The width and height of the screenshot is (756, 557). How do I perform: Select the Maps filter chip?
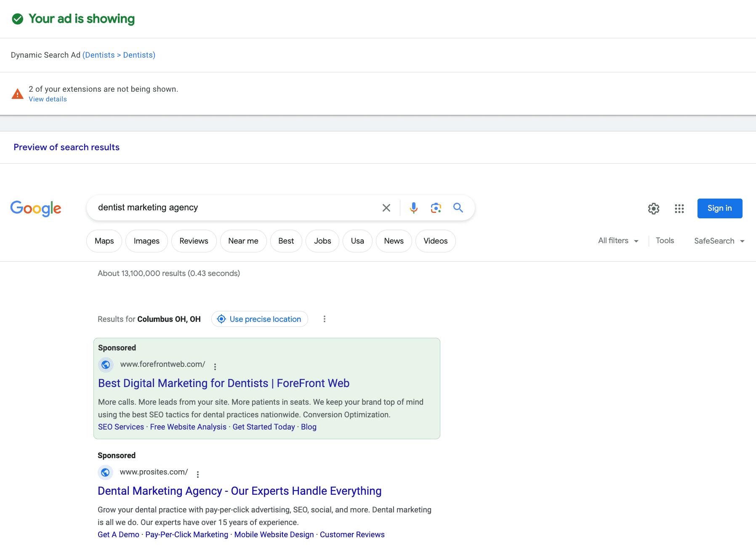tap(104, 241)
